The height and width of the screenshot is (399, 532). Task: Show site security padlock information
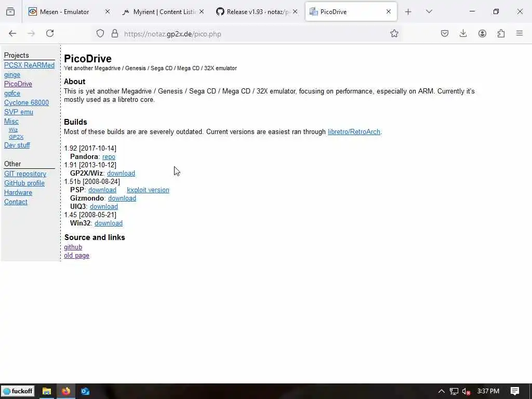115,34
